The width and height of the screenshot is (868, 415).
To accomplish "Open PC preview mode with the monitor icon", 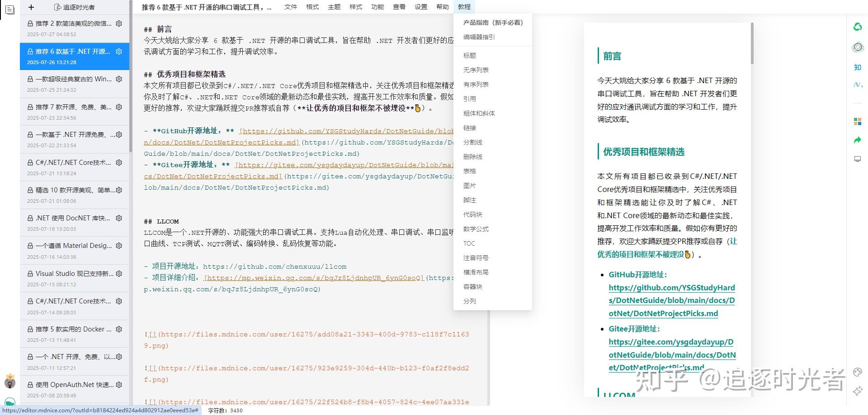I will coord(857,159).
